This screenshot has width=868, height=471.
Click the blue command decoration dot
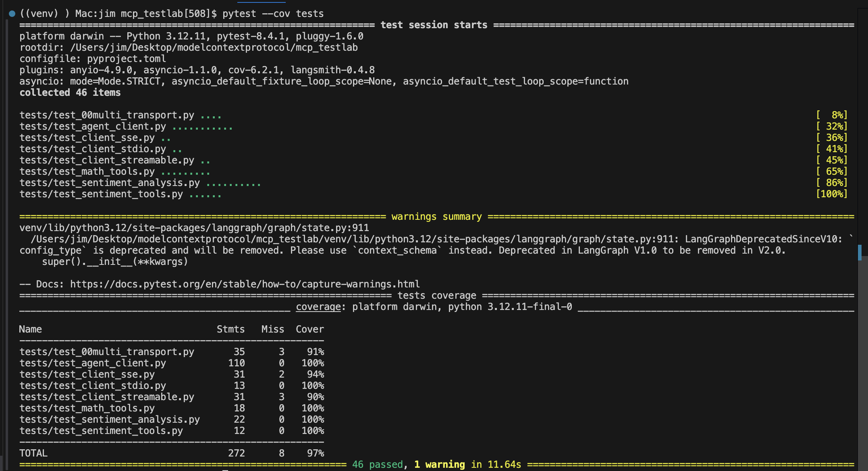pyautogui.click(x=12, y=14)
